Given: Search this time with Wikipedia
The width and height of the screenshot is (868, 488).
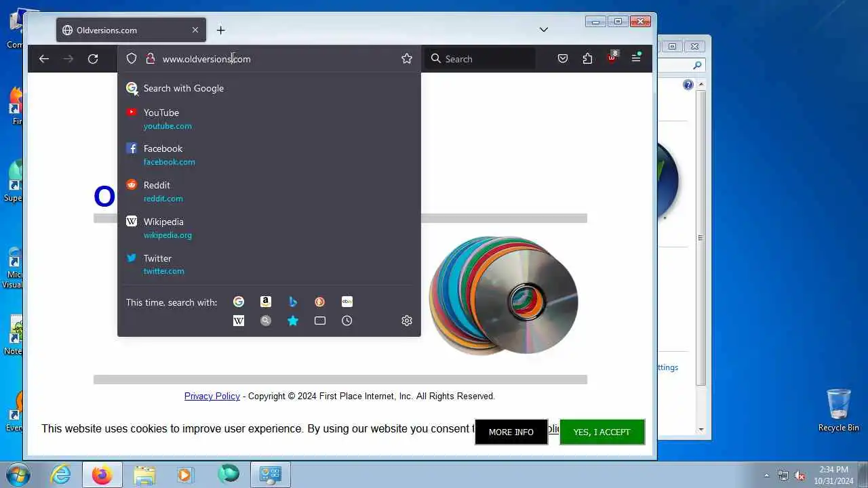Looking at the screenshot, I should 239,321.
